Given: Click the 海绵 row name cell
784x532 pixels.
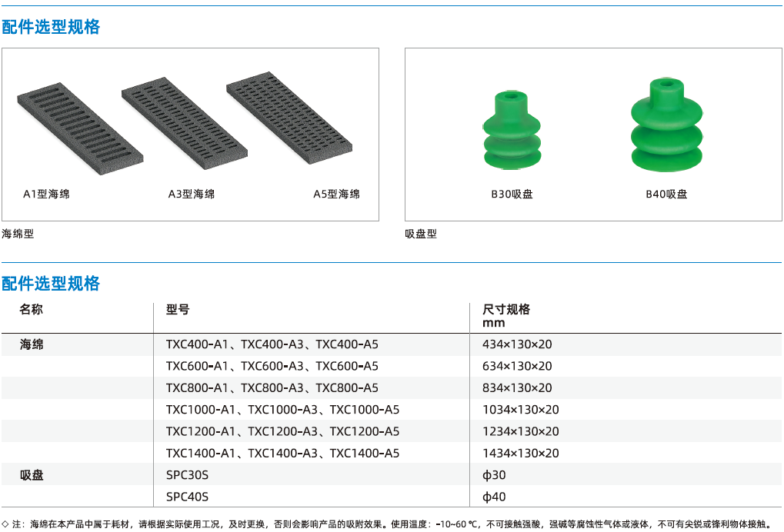Looking at the screenshot, I should click(32, 344).
